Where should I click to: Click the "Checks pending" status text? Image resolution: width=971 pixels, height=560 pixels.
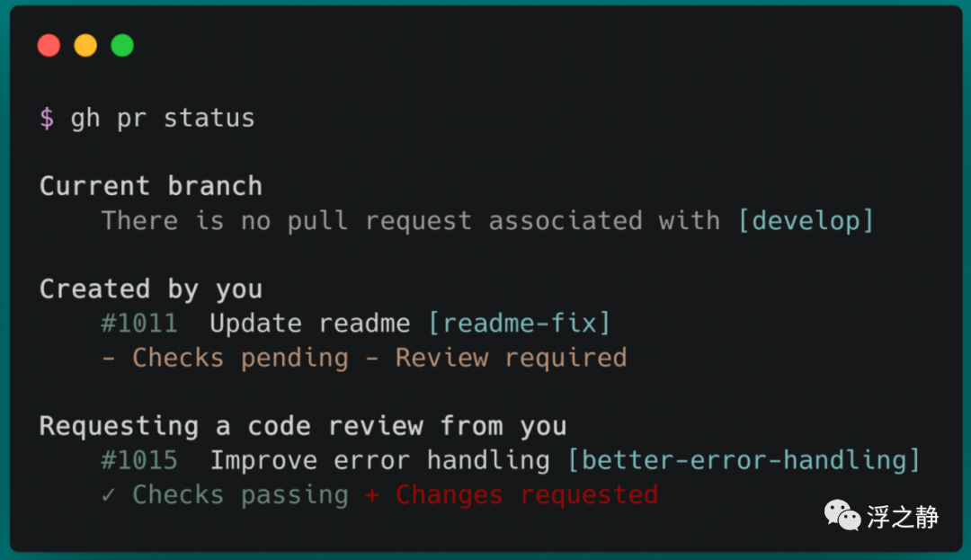coord(240,358)
